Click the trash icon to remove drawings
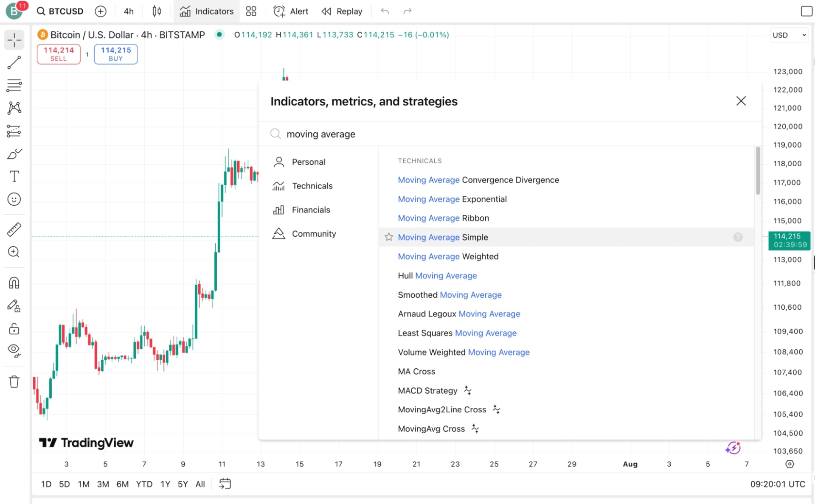This screenshot has height=504, width=815. (x=14, y=381)
